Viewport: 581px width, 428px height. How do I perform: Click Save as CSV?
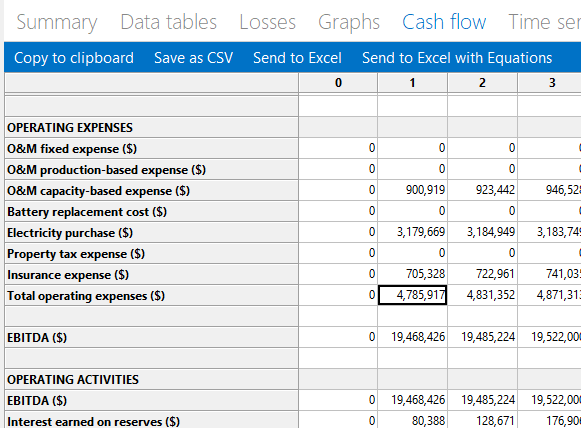tap(193, 58)
